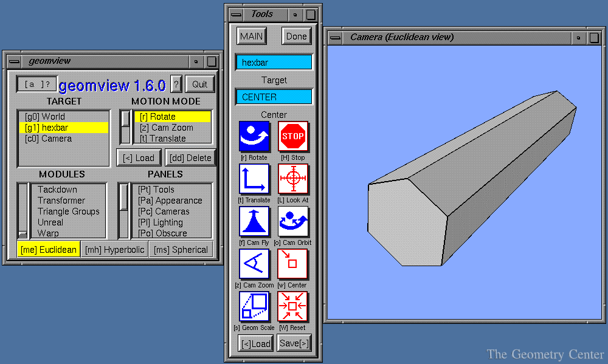Select the Cam Zoom tool icon
This screenshot has width=608, height=364.
point(254,264)
